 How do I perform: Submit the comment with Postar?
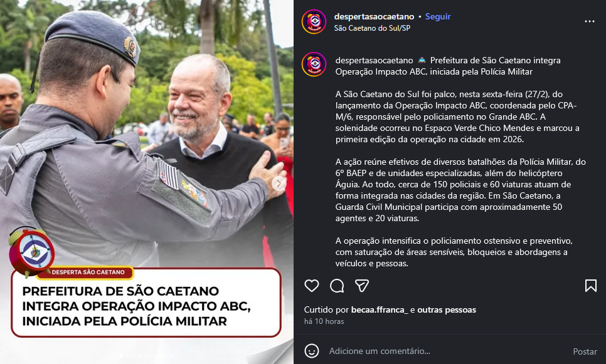click(x=585, y=351)
